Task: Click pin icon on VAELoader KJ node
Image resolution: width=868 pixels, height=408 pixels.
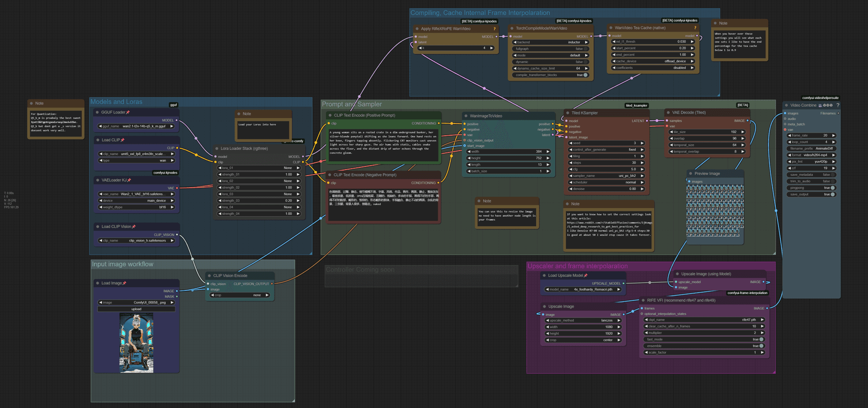Action: pyautogui.click(x=129, y=180)
